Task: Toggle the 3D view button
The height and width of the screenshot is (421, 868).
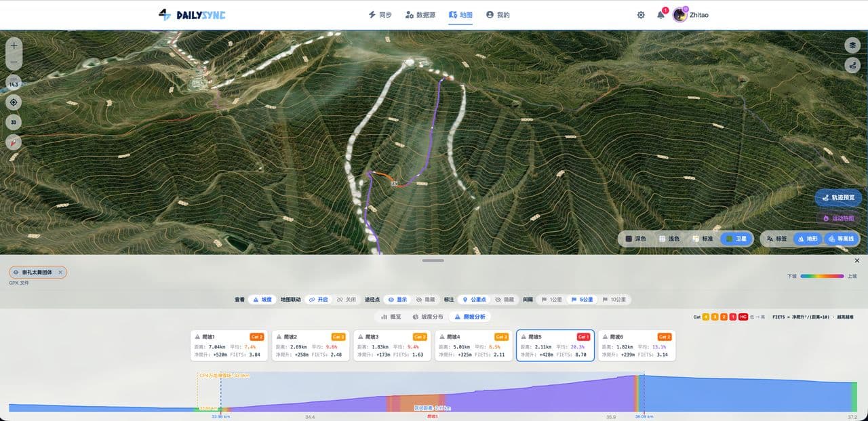Action: 14,123
